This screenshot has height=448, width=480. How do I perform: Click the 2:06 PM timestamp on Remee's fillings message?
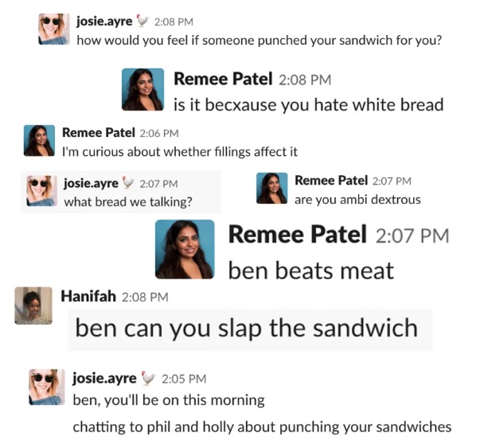click(159, 133)
